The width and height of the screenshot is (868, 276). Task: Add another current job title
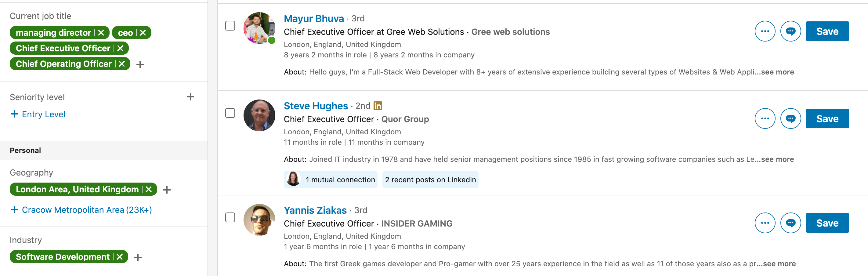140,64
